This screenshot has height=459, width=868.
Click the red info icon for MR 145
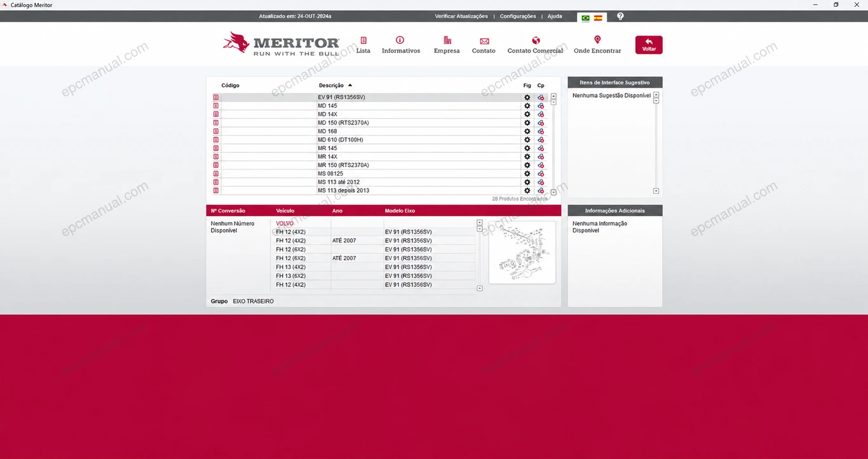[216, 148]
